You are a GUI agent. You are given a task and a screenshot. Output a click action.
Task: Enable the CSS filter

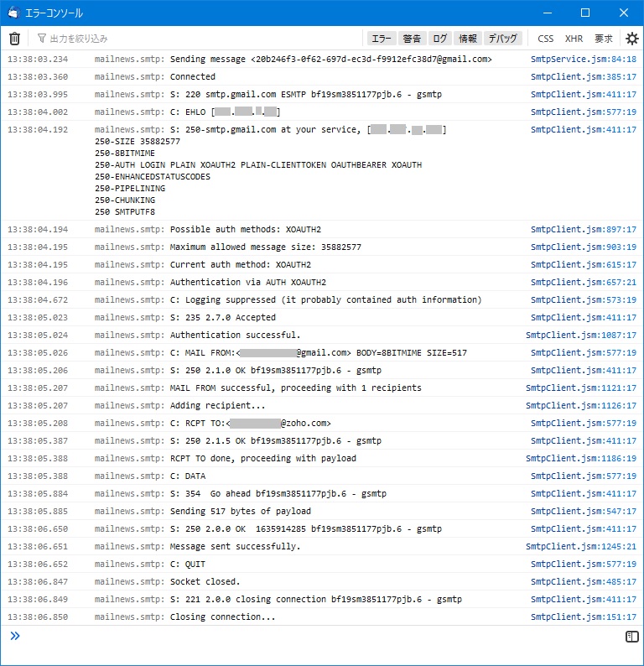coord(546,39)
